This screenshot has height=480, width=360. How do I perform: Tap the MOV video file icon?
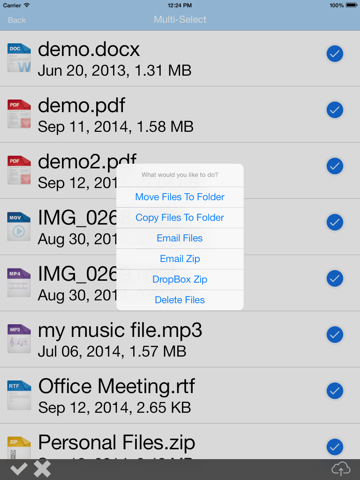click(19, 226)
